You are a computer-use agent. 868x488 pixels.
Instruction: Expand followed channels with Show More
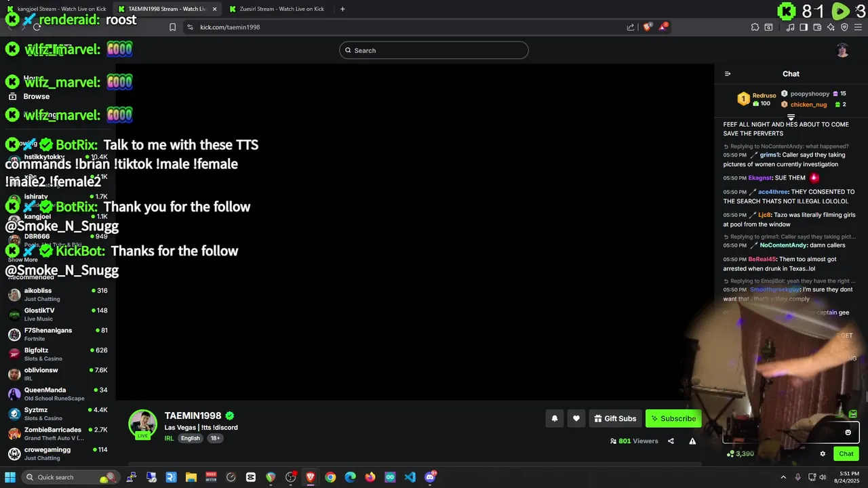23,260
